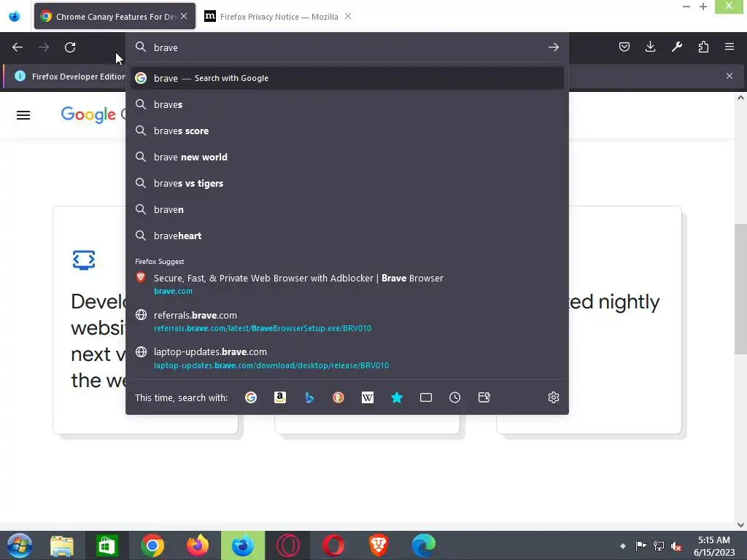Viewport: 747px width, 560px height.
Task: Go back with the back arrow
Action: [18, 47]
